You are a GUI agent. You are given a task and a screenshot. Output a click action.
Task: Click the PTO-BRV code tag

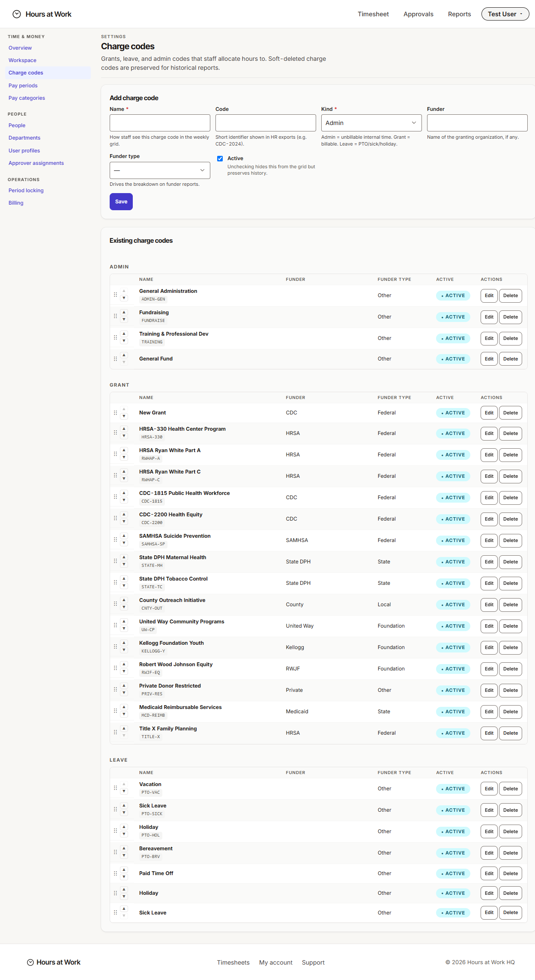pos(151,857)
